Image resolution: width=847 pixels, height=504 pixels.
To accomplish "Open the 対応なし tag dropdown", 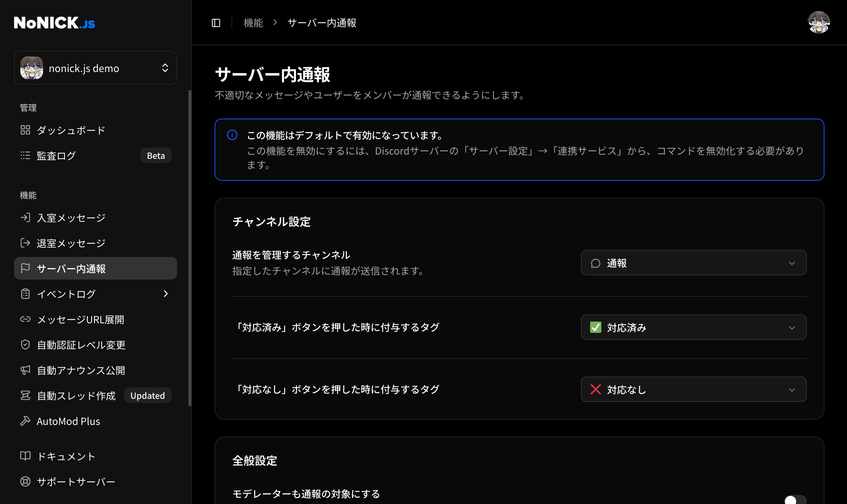I will click(693, 389).
